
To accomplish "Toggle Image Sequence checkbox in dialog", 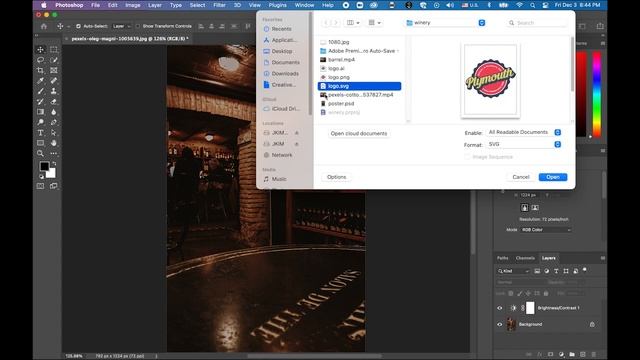I will [x=467, y=157].
